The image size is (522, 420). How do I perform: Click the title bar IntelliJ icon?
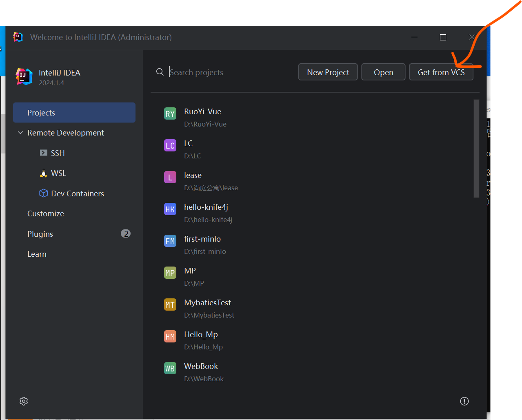tap(18, 37)
